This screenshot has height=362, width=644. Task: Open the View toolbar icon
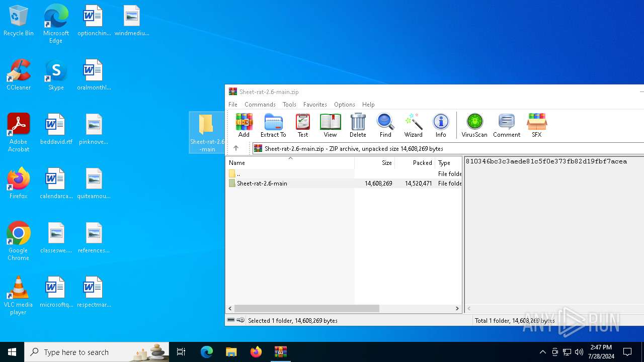tap(330, 125)
